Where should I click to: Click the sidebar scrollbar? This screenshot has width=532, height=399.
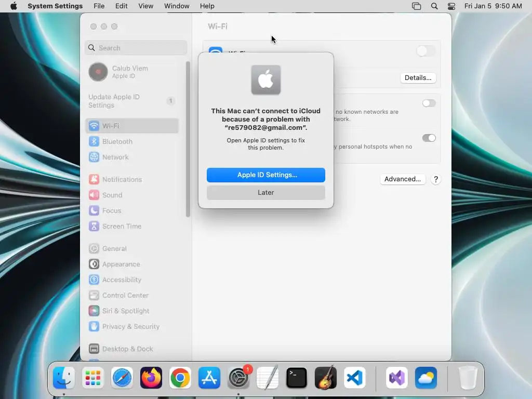click(188, 139)
